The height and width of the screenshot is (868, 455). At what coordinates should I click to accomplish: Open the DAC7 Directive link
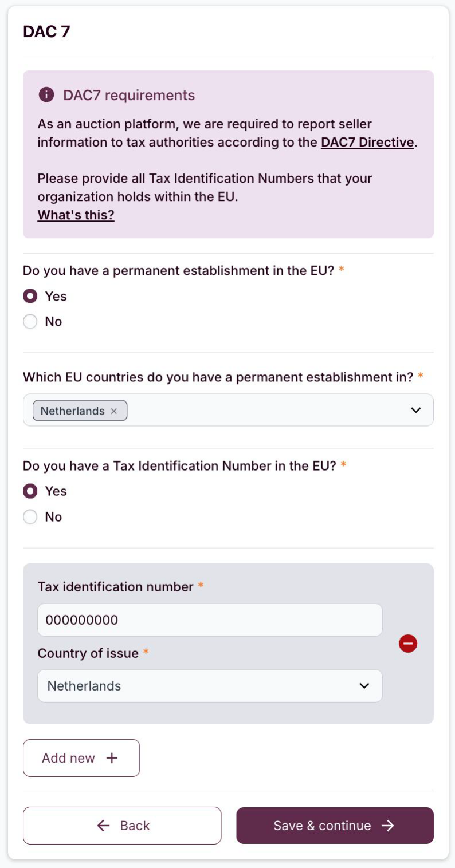point(367,143)
